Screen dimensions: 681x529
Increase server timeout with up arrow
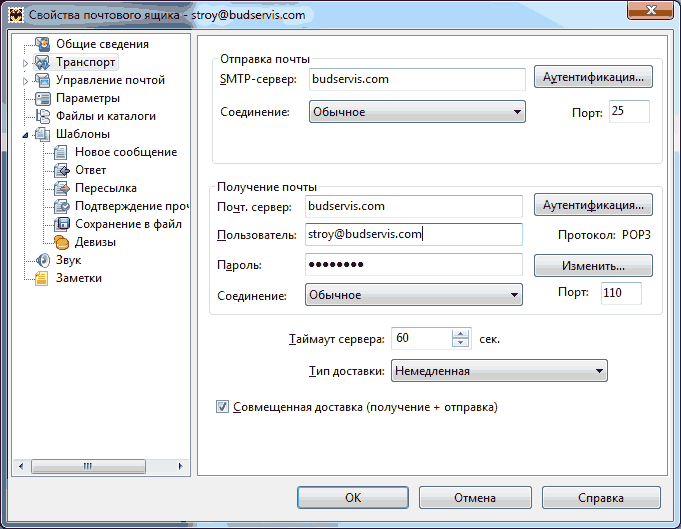pyautogui.click(x=460, y=334)
